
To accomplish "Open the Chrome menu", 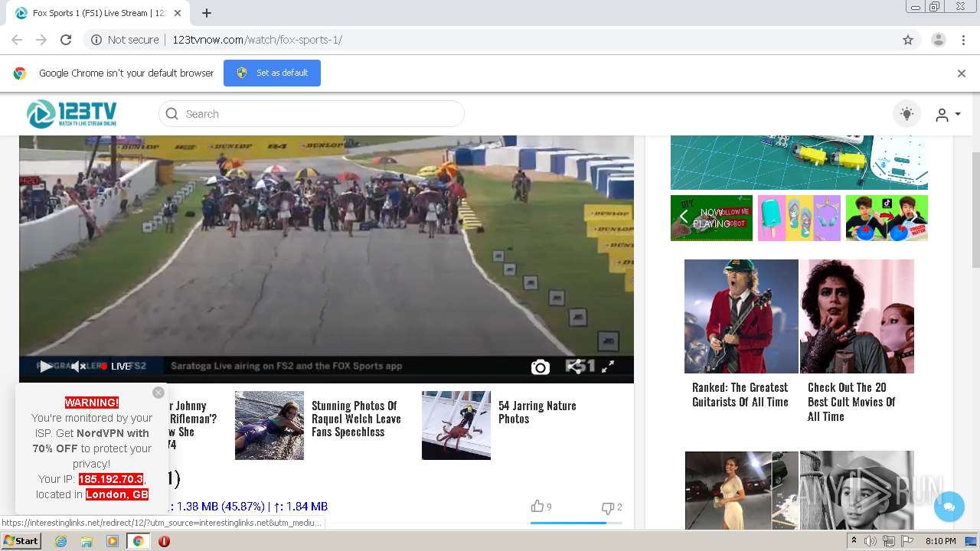I will click(963, 40).
